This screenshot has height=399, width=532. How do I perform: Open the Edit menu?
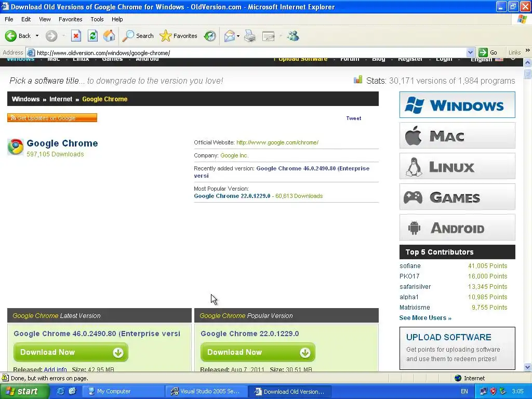(x=26, y=19)
